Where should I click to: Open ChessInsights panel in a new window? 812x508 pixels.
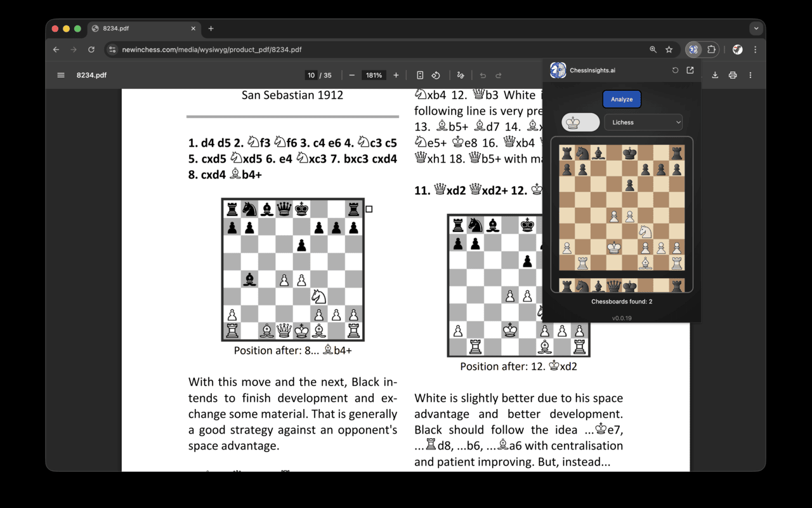[x=690, y=70]
